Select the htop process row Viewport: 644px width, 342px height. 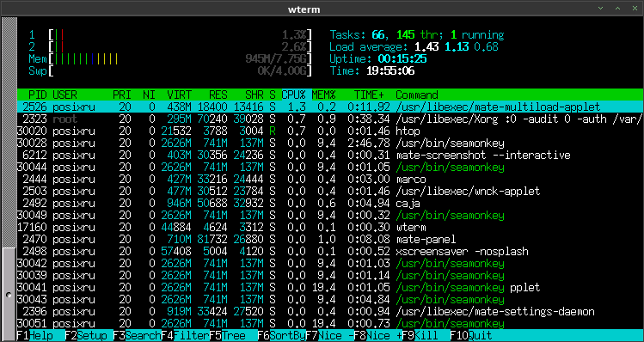click(330, 131)
